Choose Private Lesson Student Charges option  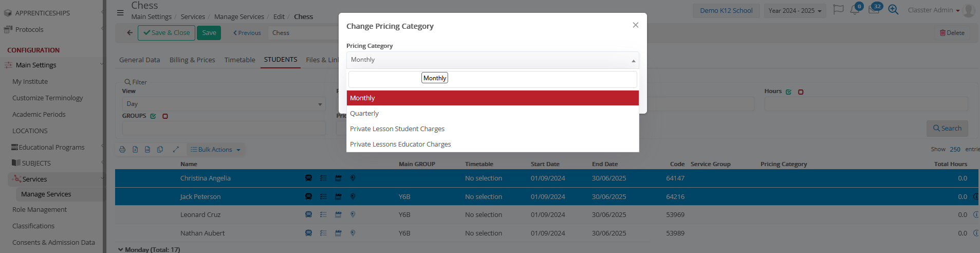click(x=397, y=129)
